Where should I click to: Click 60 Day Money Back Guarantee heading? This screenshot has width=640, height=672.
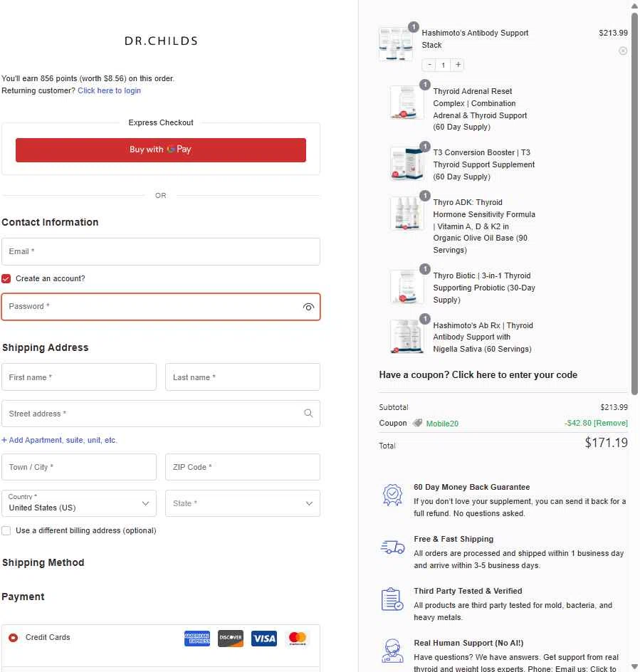471,487
